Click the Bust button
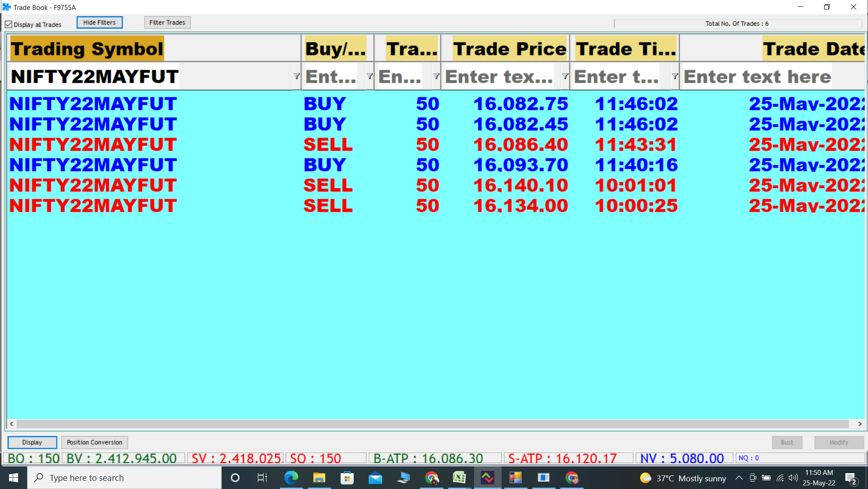This screenshot has height=489, width=868. pyautogui.click(x=787, y=442)
